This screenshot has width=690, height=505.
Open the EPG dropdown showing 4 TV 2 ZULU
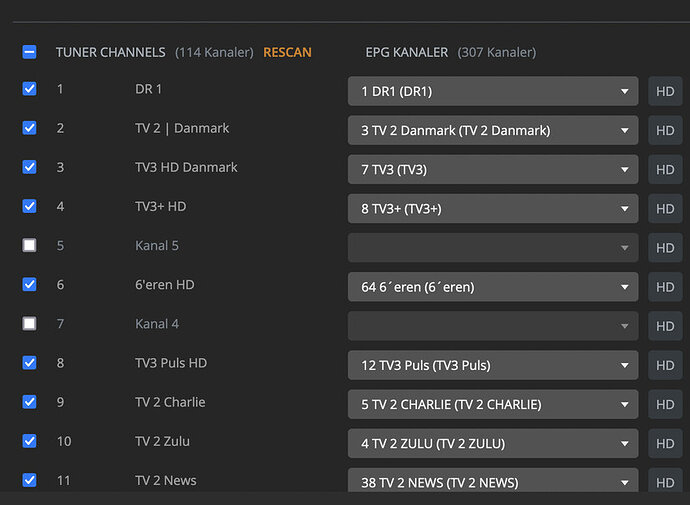coord(493,444)
